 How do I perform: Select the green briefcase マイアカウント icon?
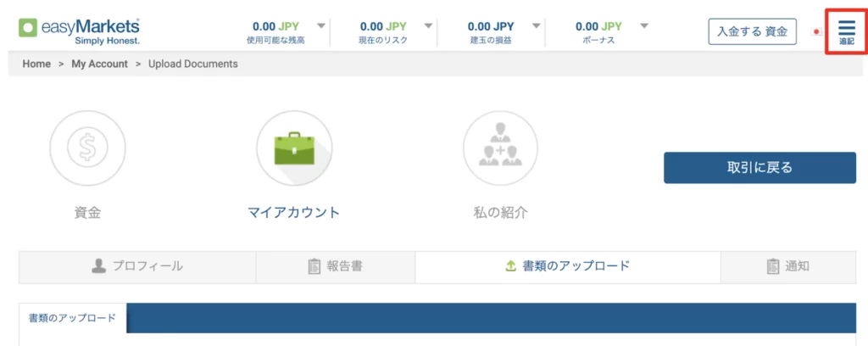293,149
